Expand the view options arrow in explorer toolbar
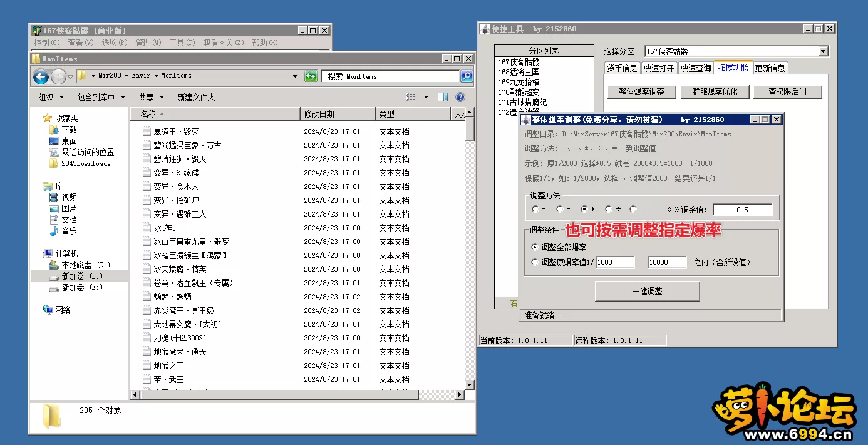Screen dimensions: 868x445 pos(426,97)
